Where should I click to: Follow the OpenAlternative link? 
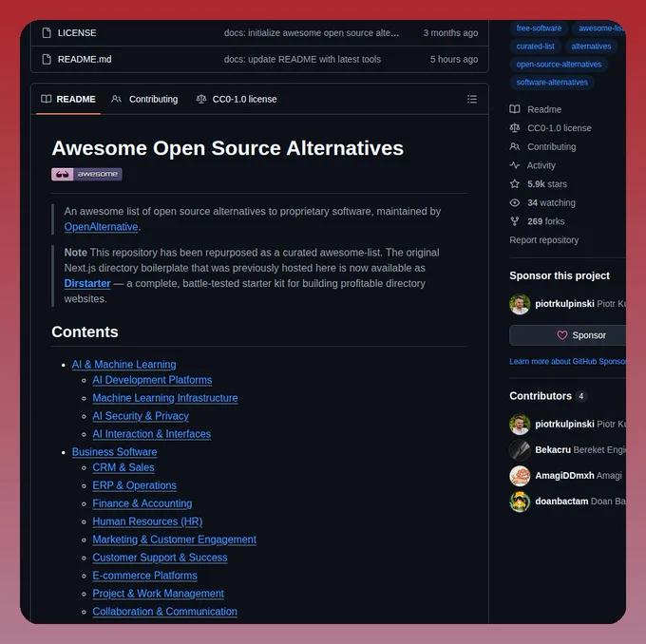click(x=101, y=227)
